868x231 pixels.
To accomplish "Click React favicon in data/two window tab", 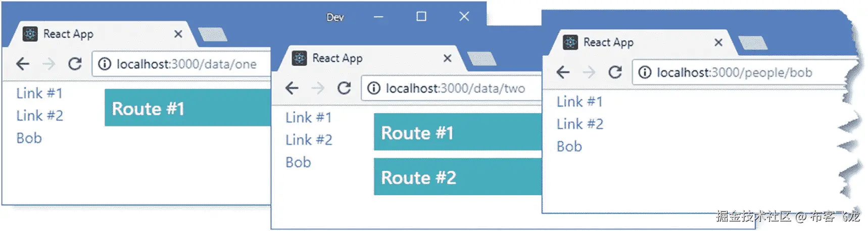I will (300, 58).
